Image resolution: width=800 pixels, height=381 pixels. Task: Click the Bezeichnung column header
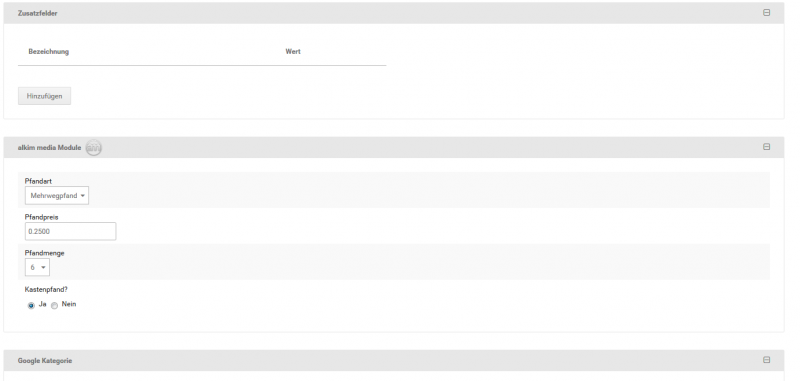(x=48, y=52)
